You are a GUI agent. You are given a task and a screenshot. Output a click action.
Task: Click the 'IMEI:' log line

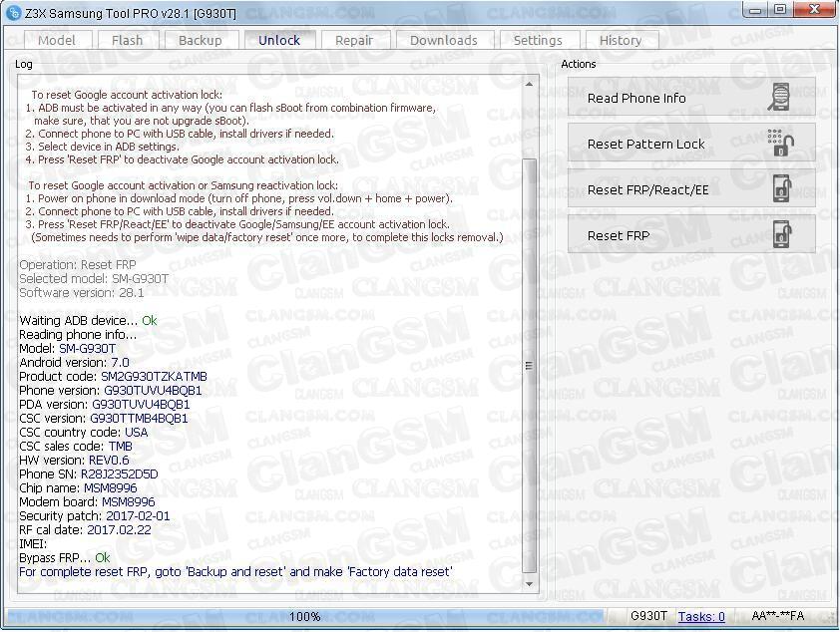(x=33, y=543)
